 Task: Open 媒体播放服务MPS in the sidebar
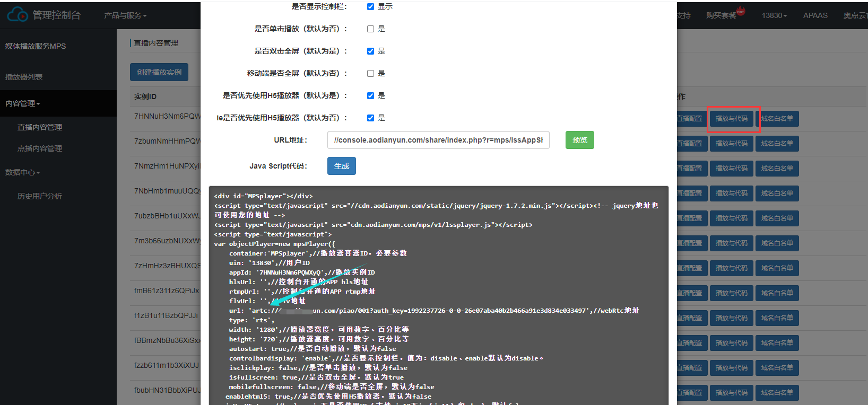[x=36, y=46]
